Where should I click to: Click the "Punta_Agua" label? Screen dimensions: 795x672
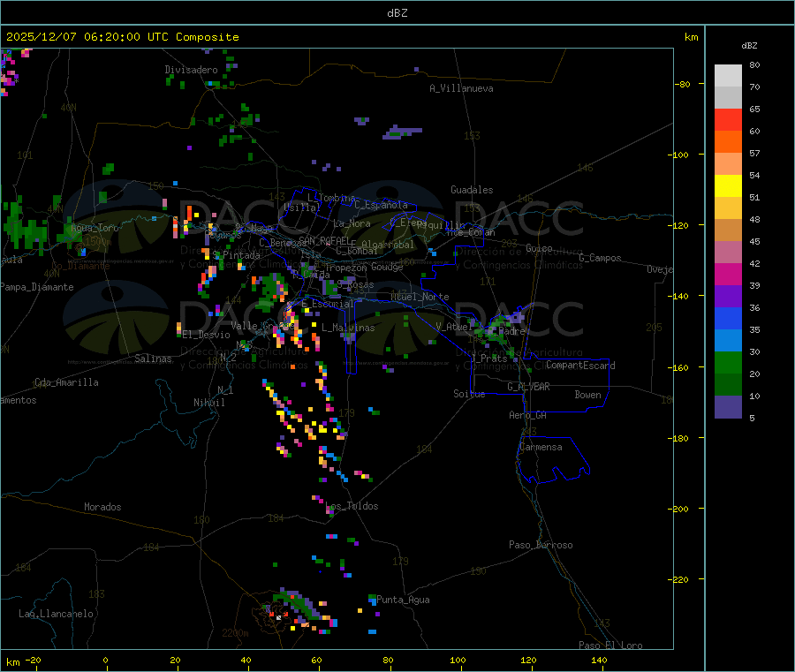[403, 600]
